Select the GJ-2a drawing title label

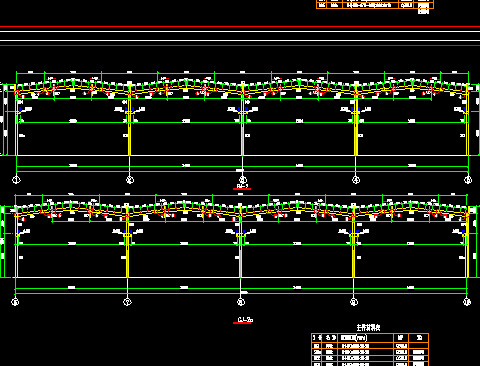pos(245,320)
